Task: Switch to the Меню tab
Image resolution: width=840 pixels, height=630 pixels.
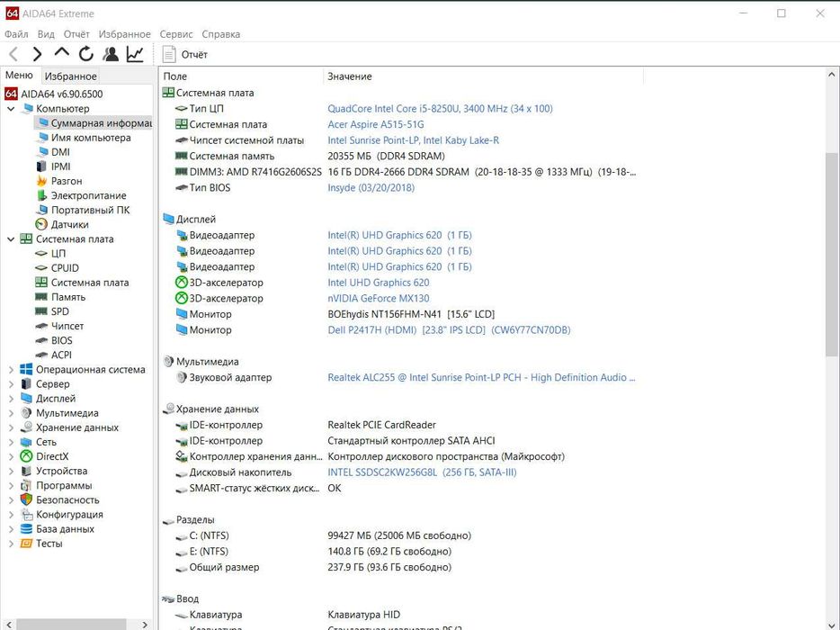Action: click(19, 76)
